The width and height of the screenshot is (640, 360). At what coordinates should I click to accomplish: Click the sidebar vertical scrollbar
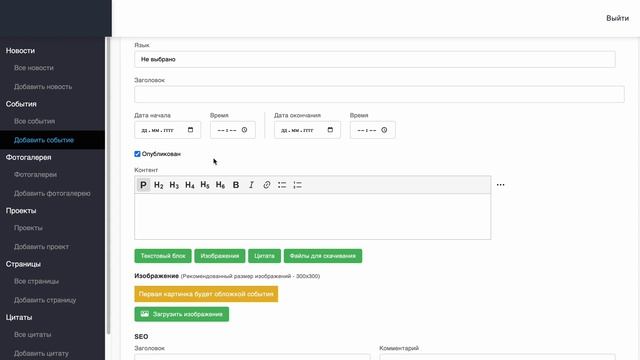[108, 186]
